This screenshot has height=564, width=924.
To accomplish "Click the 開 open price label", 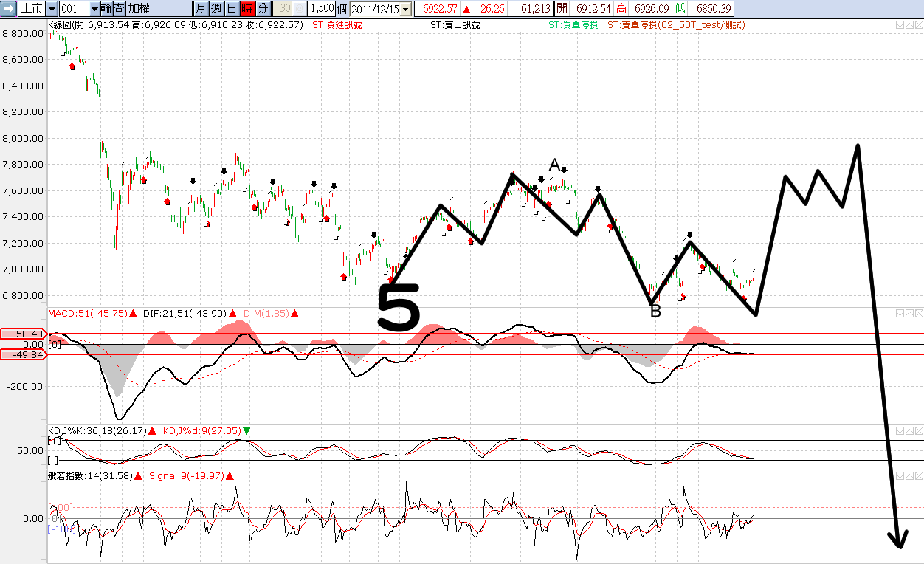I will coord(562,9).
